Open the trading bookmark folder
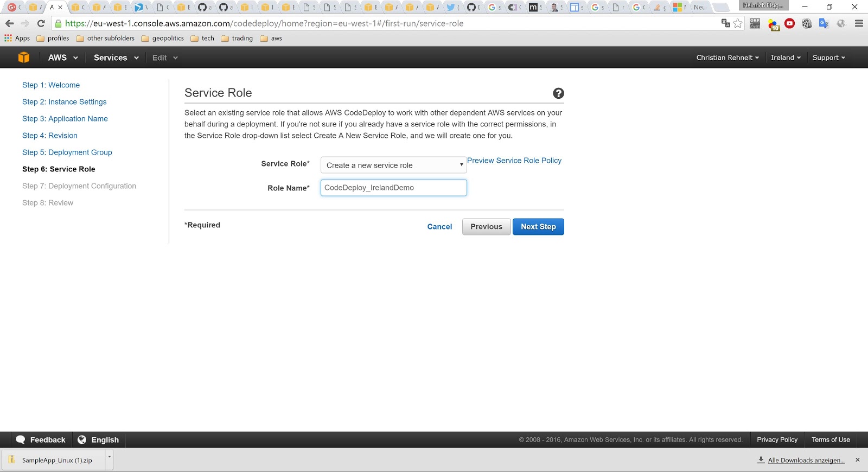This screenshot has height=472, width=868. (237, 39)
